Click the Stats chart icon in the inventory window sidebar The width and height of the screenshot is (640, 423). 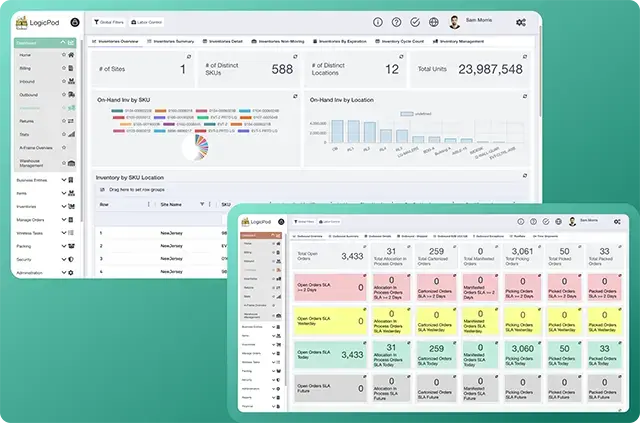pos(71,134)
